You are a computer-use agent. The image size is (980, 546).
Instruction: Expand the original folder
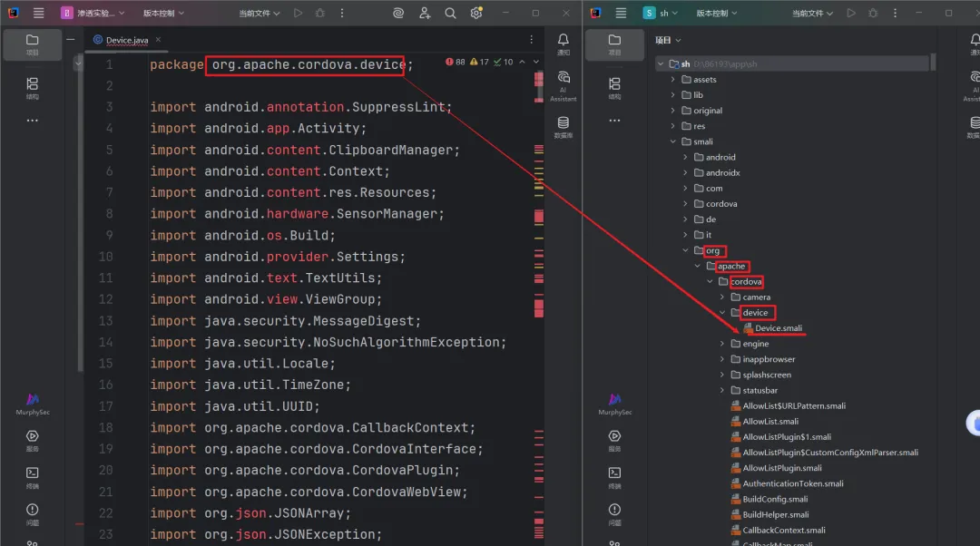click(x=672, y=111)
